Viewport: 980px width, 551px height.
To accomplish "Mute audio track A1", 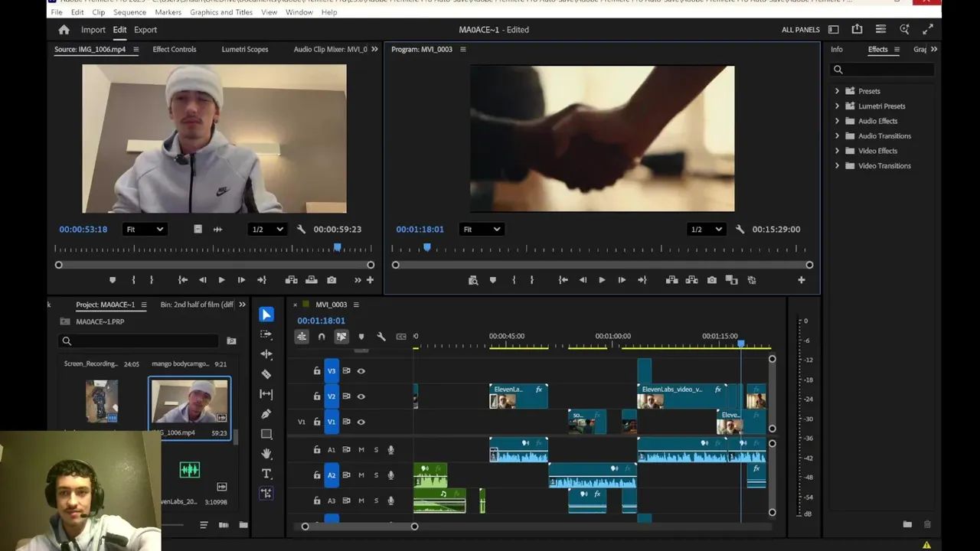I will [361, 450].
